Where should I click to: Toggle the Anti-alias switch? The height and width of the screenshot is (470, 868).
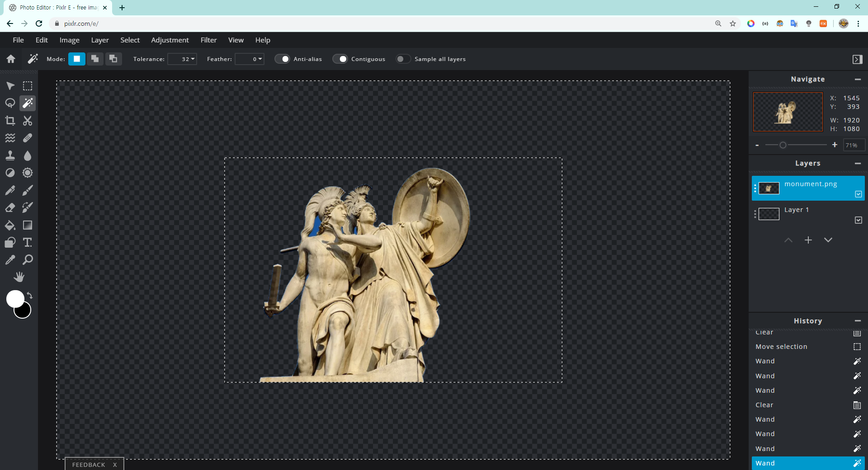point(283,59)
